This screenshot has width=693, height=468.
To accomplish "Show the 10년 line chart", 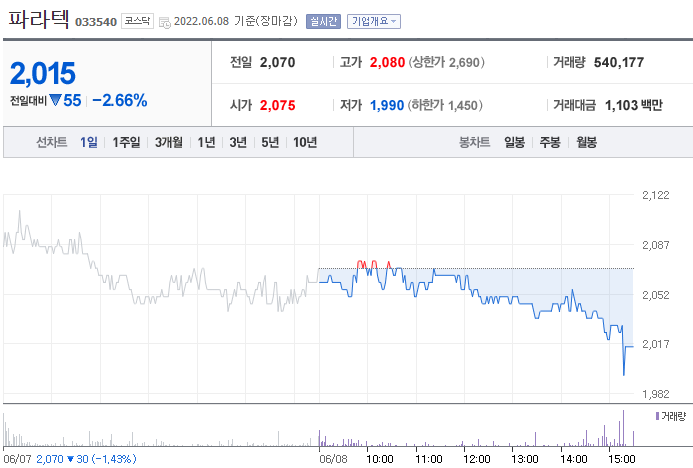I will pos(305,142).
